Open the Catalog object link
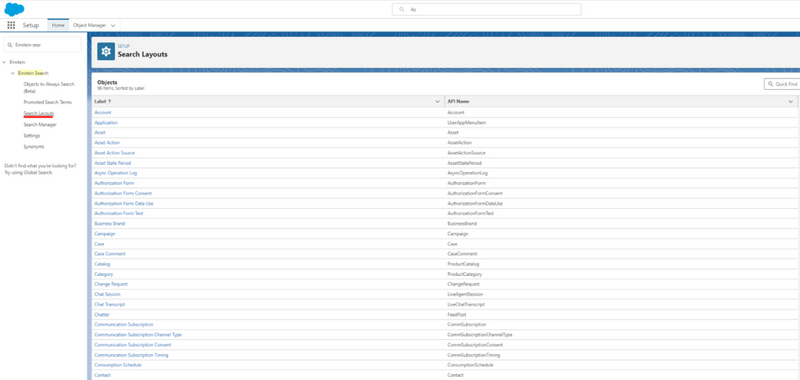Image resolution: width=800 pixels, height=380 pixels. pyautogui.click(x=102, y=264)
